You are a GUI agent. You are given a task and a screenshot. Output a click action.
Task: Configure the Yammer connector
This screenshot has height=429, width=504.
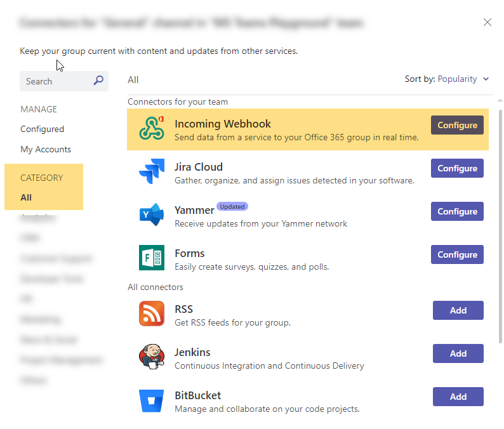coord(457,211)
